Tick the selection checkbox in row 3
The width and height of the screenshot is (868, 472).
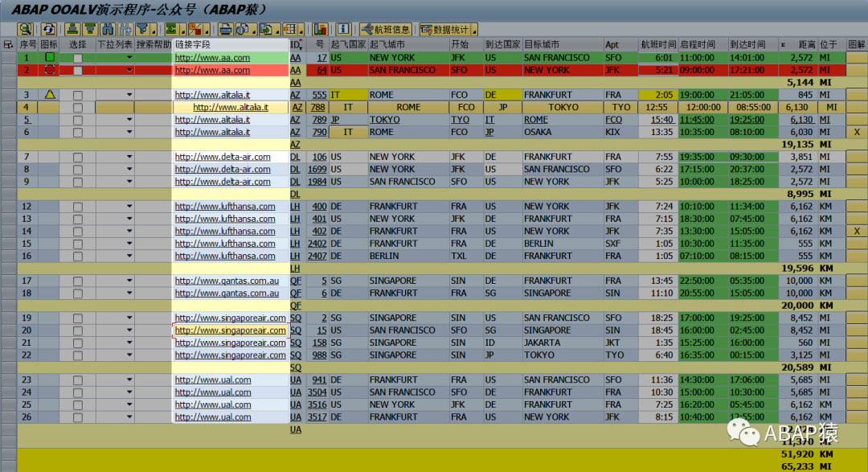(x=78, y=96)
